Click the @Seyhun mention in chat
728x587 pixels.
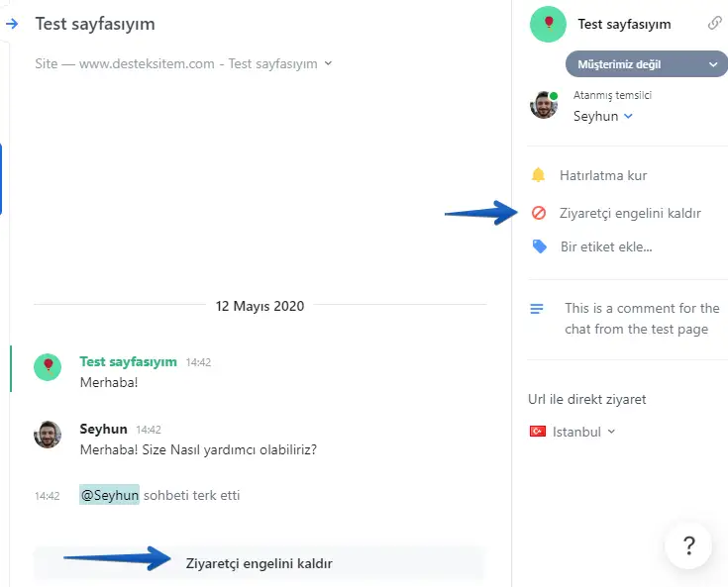tap(109, 495)
